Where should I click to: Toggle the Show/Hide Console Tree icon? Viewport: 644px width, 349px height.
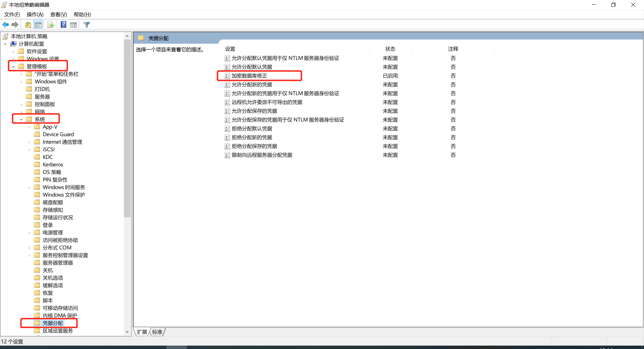[38, 24]
